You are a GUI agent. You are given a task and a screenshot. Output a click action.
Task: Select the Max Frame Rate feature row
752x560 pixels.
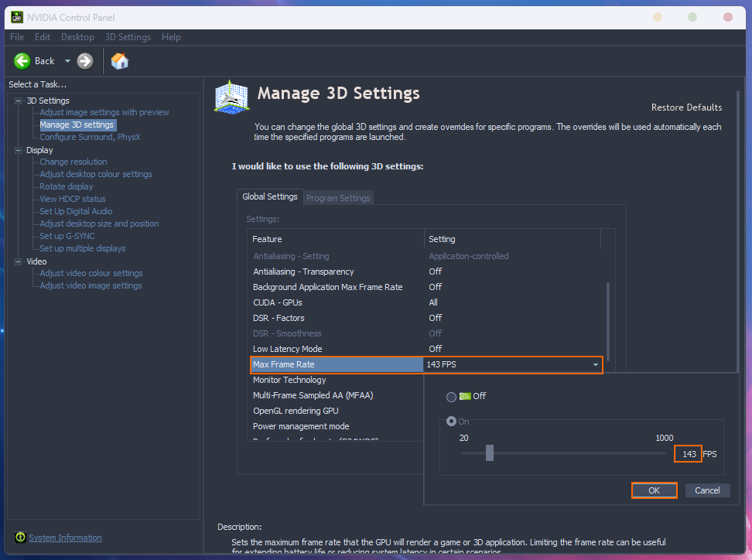pyautogui.click(x=337, y=364)
